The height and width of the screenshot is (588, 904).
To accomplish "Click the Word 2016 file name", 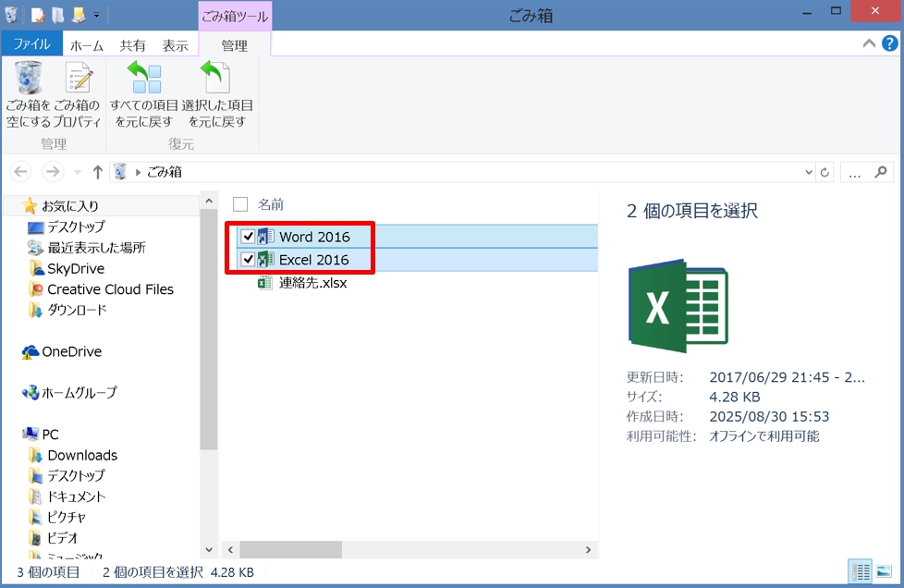I will click(315, 237).
